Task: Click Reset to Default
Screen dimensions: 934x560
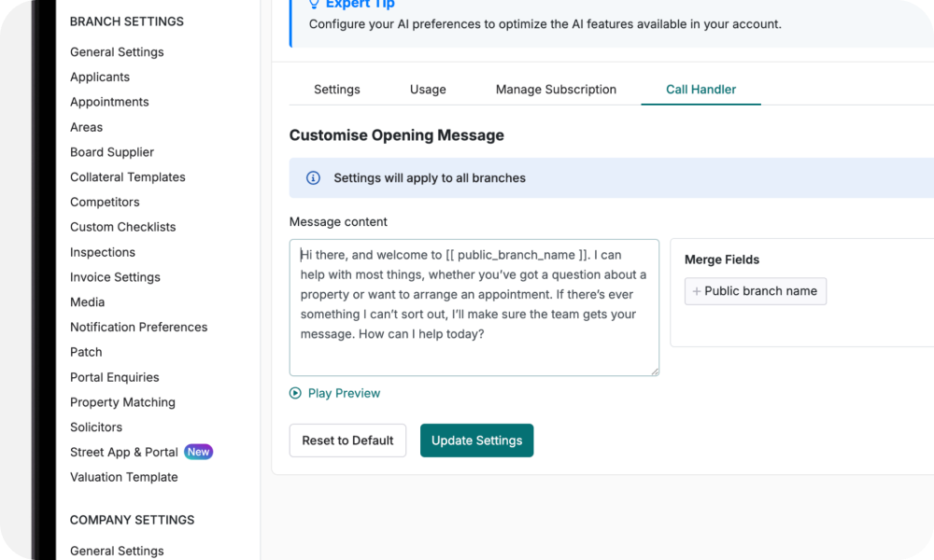Action: click(347, 440)
